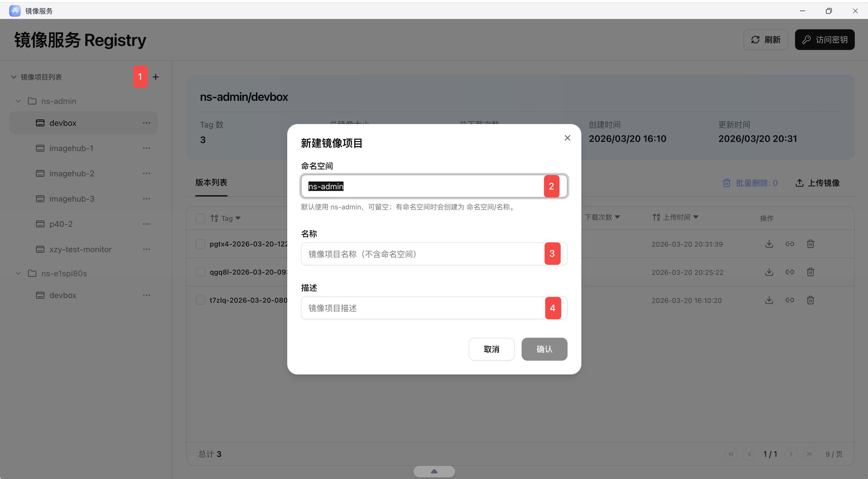Open 访问密钥 access key
The height and width of the screenshot is (479, 868).
pos(825,40)
